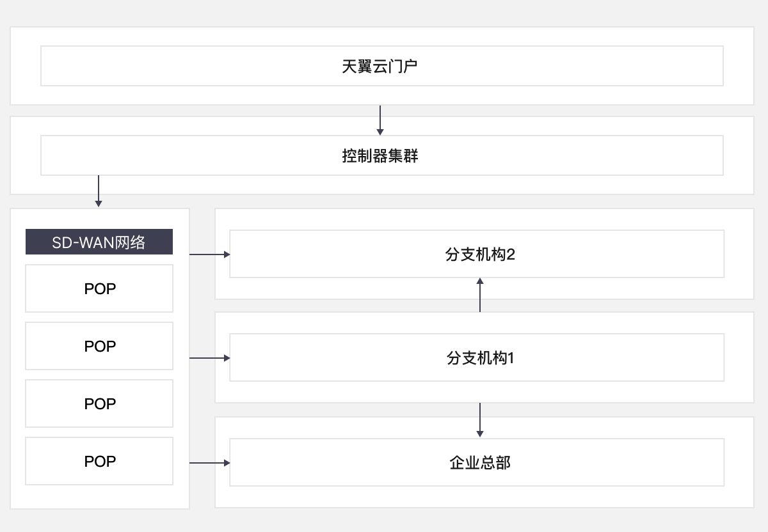Select the 企业总部 node
This screenshot has height=532, width=768.
click(476, 461)
